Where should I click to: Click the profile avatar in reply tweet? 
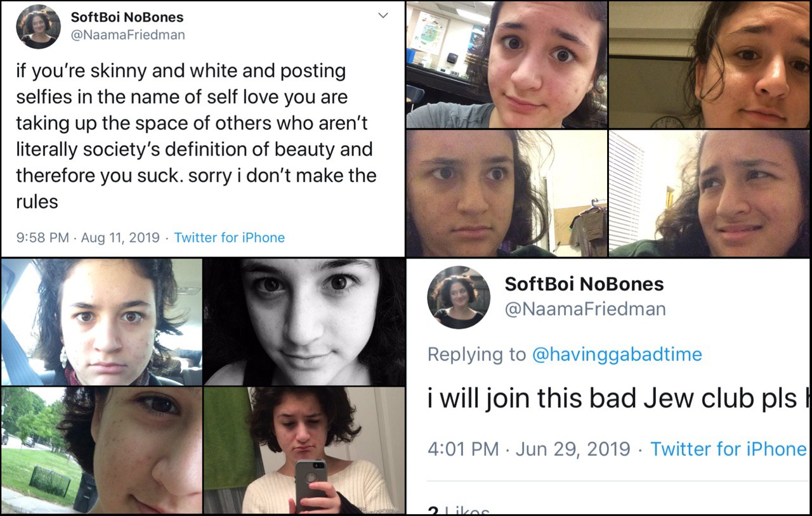[459, 297]
